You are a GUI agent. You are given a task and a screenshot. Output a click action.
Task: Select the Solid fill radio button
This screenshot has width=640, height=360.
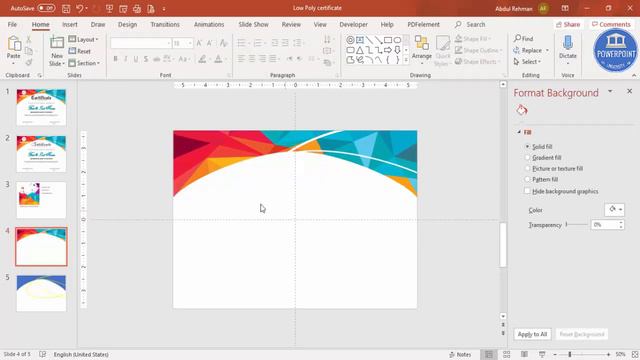point(527,146)
